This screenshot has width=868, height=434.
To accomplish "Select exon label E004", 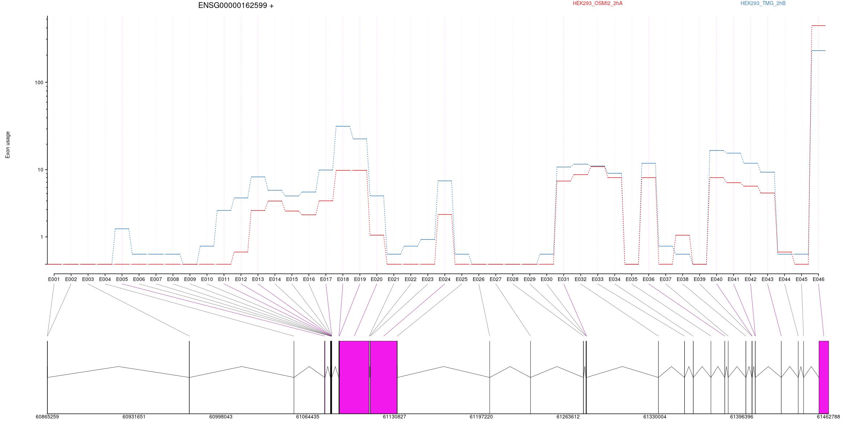I will pyautogui.click(x=105, y=279).
